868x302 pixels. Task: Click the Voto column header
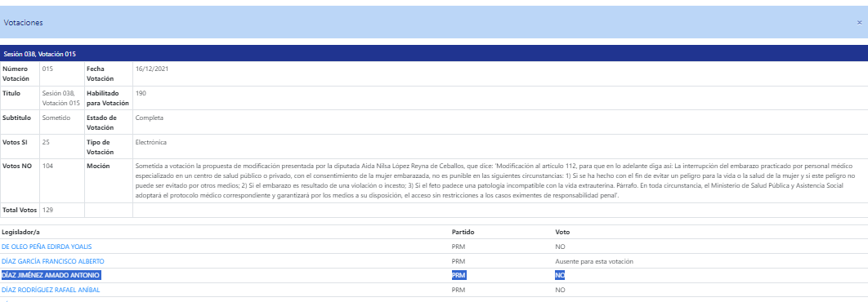[562, 233]
